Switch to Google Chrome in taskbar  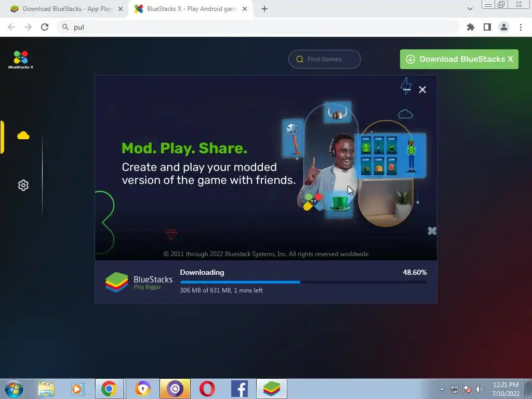click(x=109, y=389)
